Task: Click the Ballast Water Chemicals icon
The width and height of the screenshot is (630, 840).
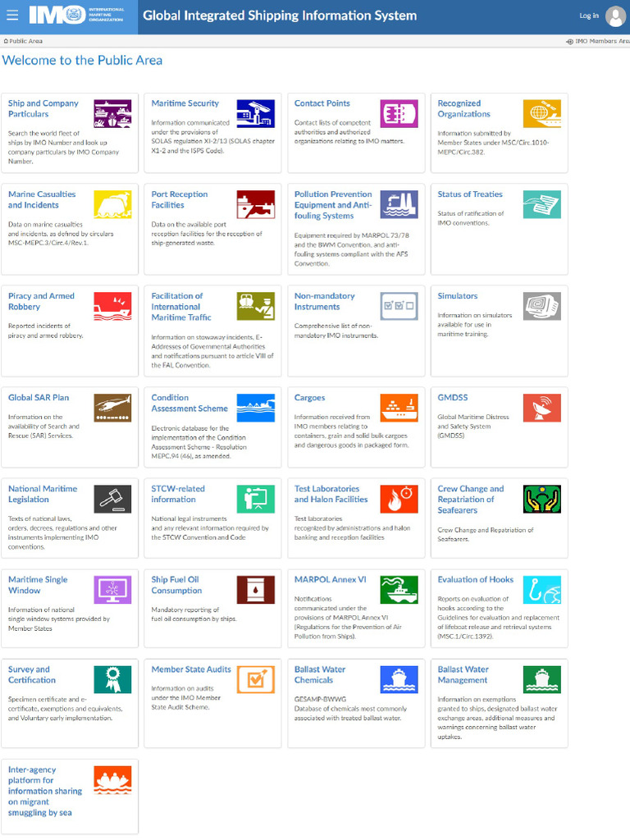Action: pos(399,680)
